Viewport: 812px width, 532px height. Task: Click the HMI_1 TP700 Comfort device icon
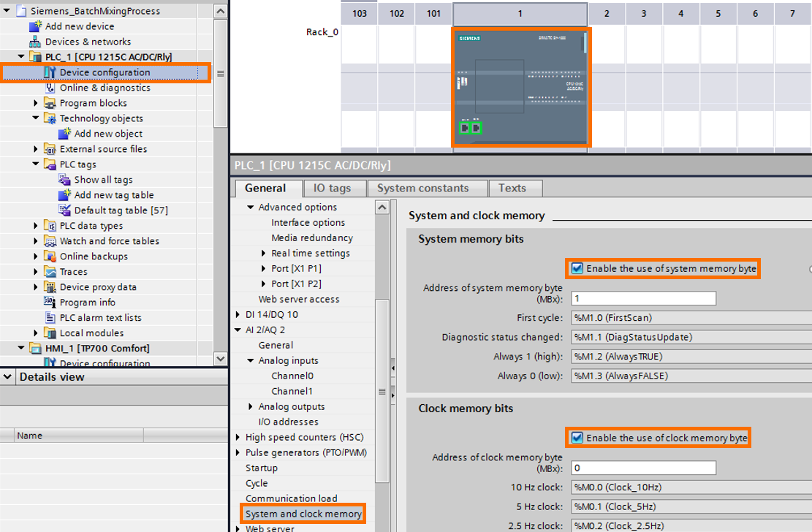pos(35,348)
